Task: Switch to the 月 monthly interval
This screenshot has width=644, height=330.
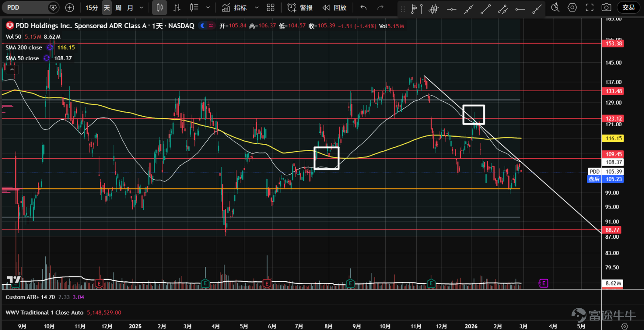Action: pos(130,8)
